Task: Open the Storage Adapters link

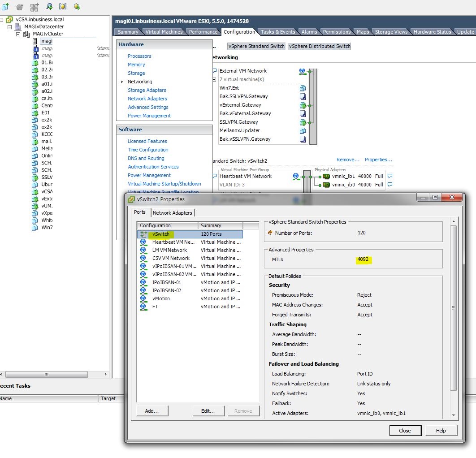Action: pos(147,90)
